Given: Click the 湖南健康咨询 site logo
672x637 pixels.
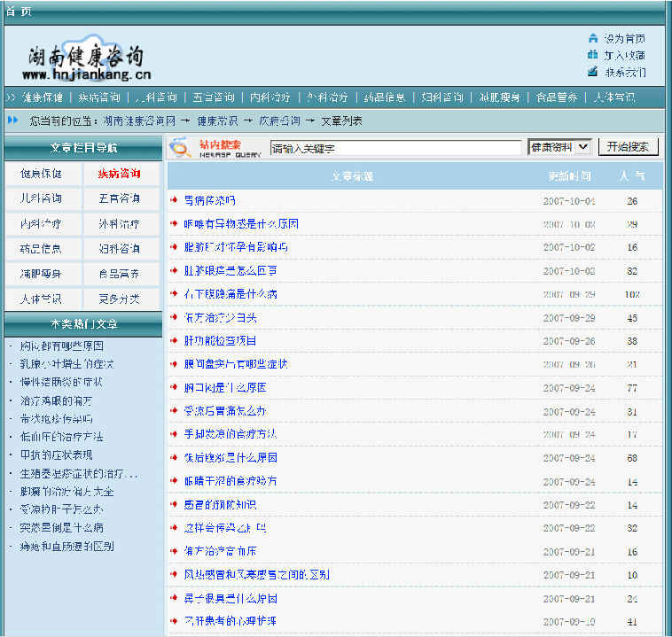Looking at the screenshot, I should [x=87, y=58].
